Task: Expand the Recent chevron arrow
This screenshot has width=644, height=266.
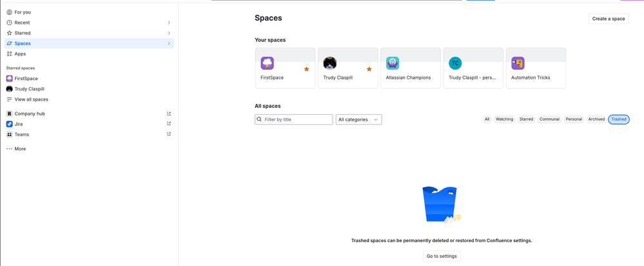Action: tap(169, 23)
